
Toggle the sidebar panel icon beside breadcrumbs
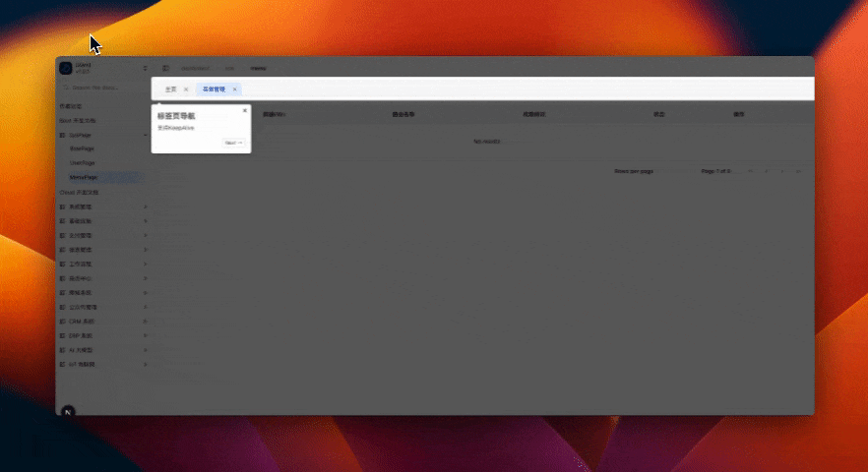165,68
